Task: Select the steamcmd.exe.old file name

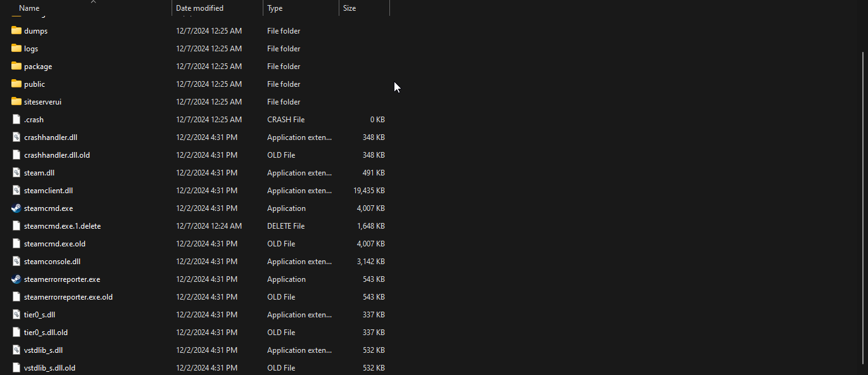Action: point(54,244)
